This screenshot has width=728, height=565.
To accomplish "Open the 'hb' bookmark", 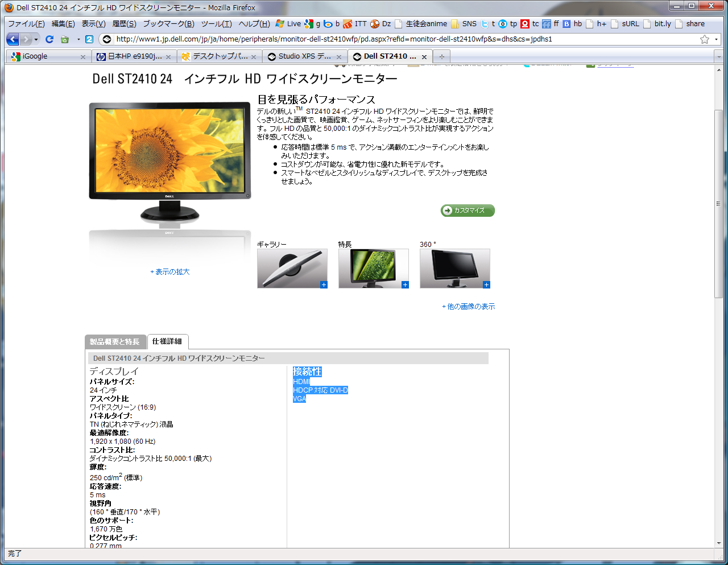I will pyautogui.click(x=572, y=24).
